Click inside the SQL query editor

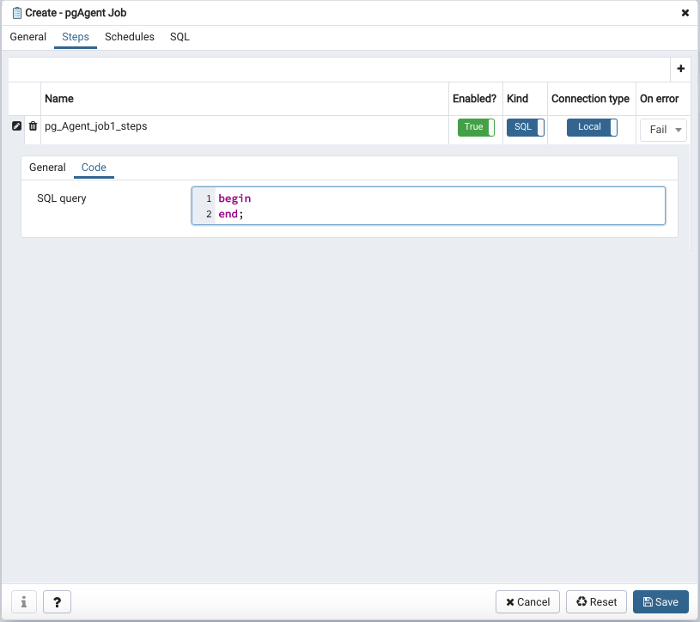tap(429, 206)
